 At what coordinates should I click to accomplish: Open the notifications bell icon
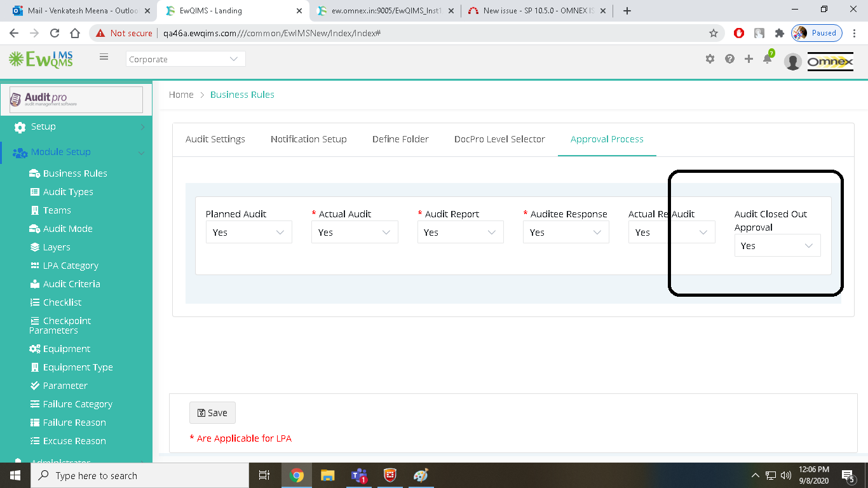768,58
